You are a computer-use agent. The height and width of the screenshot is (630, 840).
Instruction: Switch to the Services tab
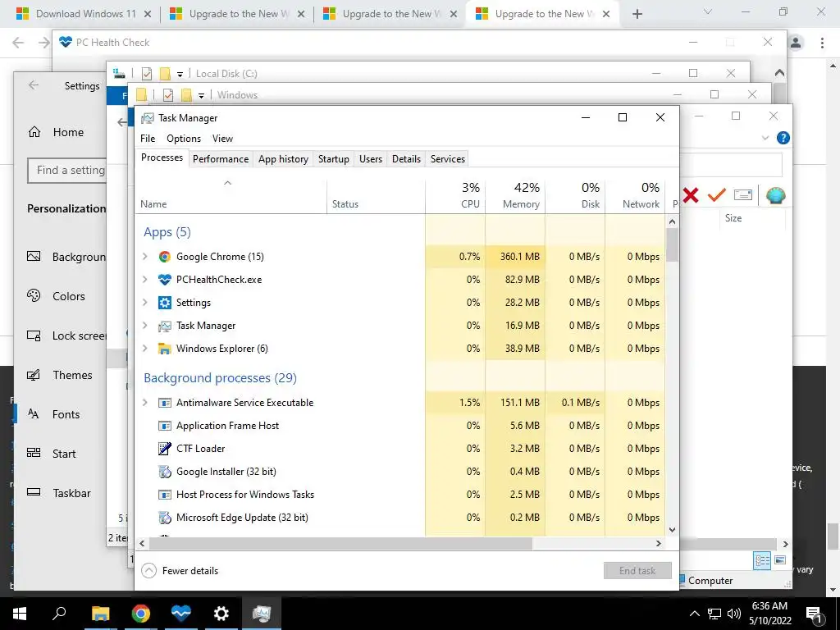(448, 159)
